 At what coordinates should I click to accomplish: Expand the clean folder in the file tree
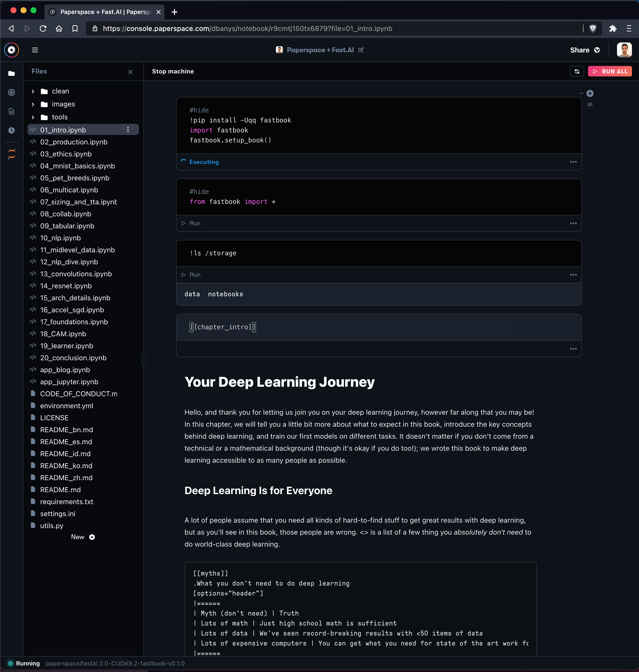tap(33, 91)
